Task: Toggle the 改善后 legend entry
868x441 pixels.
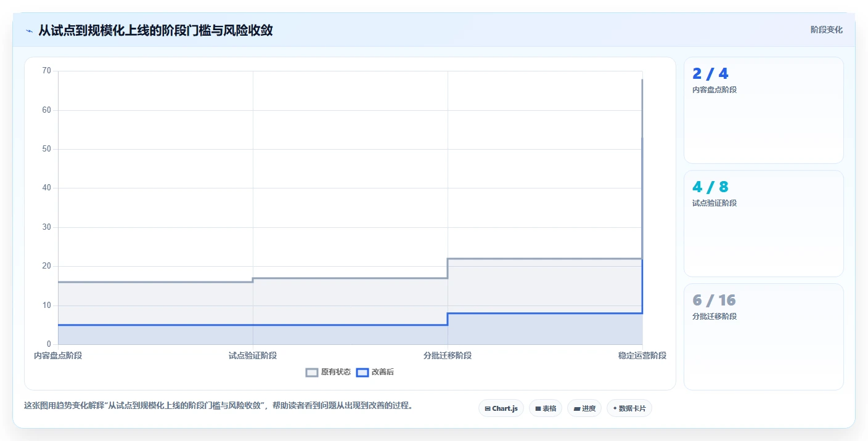Action: [x=375, y=372]
